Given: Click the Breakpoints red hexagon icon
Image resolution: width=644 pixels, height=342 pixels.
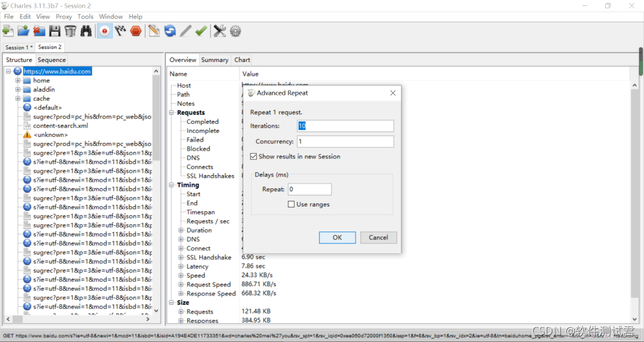Looking at the screenshot, I should [x=136, y=31].
